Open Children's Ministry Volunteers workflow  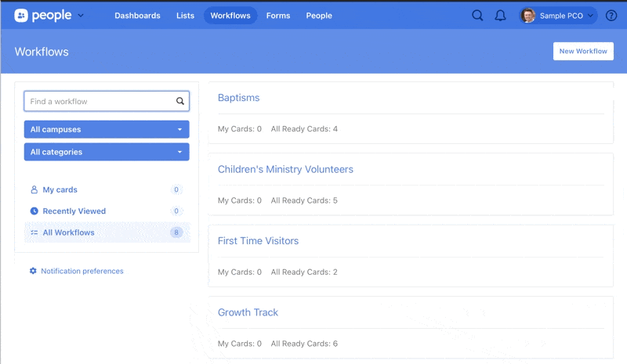click(285, 169)
